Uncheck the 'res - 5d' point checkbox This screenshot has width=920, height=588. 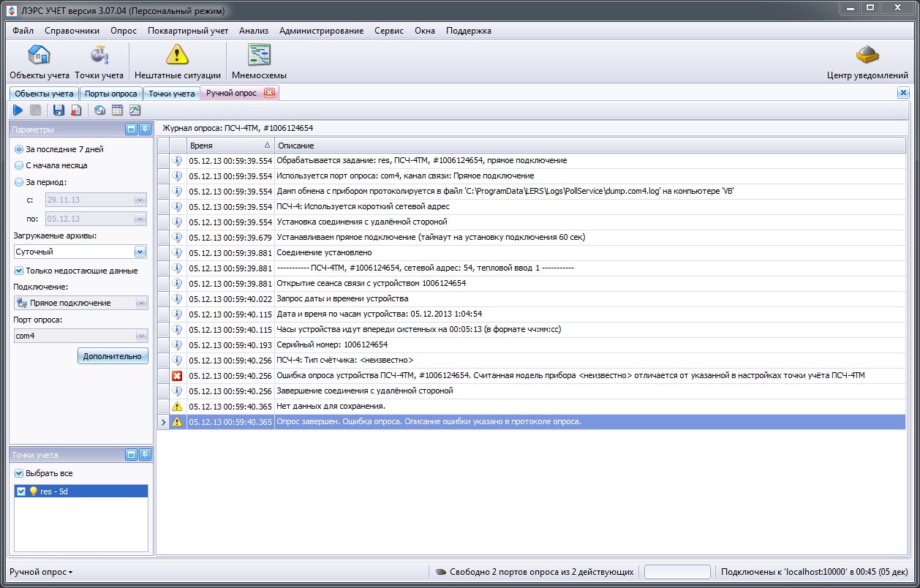pyautogui.click(x=21, y=492)
